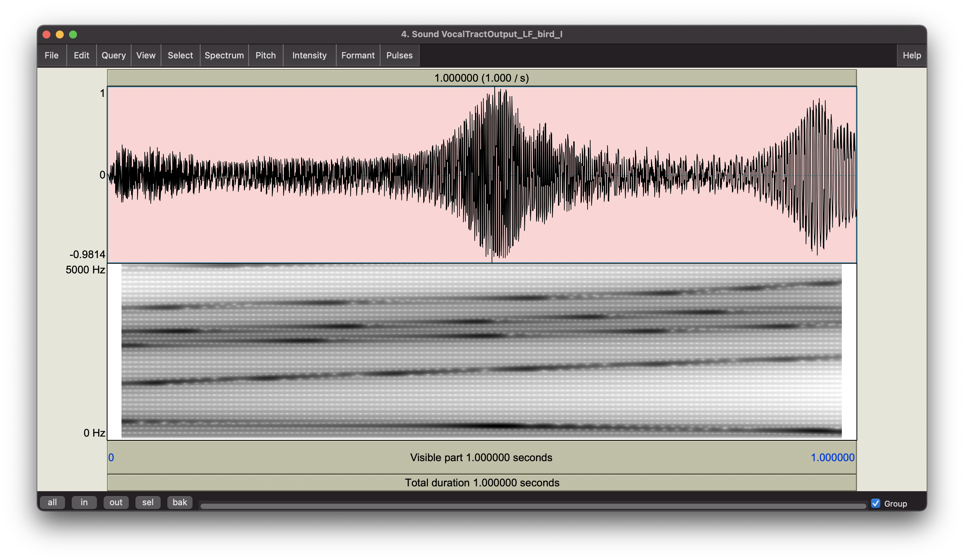Zoom in with the 'in' button
Image resolution: width=964 pixels, height=560 pixels.
pyautogui.click(x=84, y=502)
